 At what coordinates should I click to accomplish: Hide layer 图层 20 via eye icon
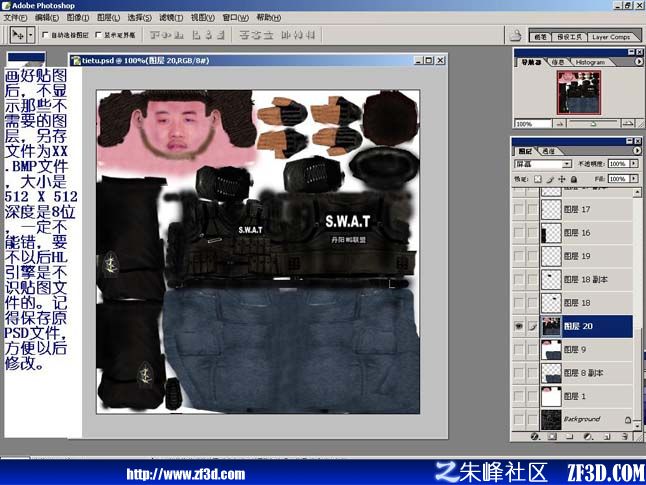point(518,326)
